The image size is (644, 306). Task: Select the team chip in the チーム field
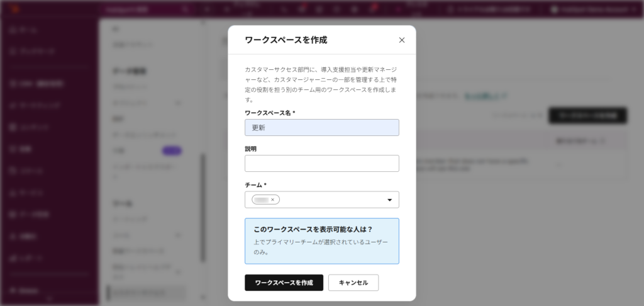pos(265,200)
